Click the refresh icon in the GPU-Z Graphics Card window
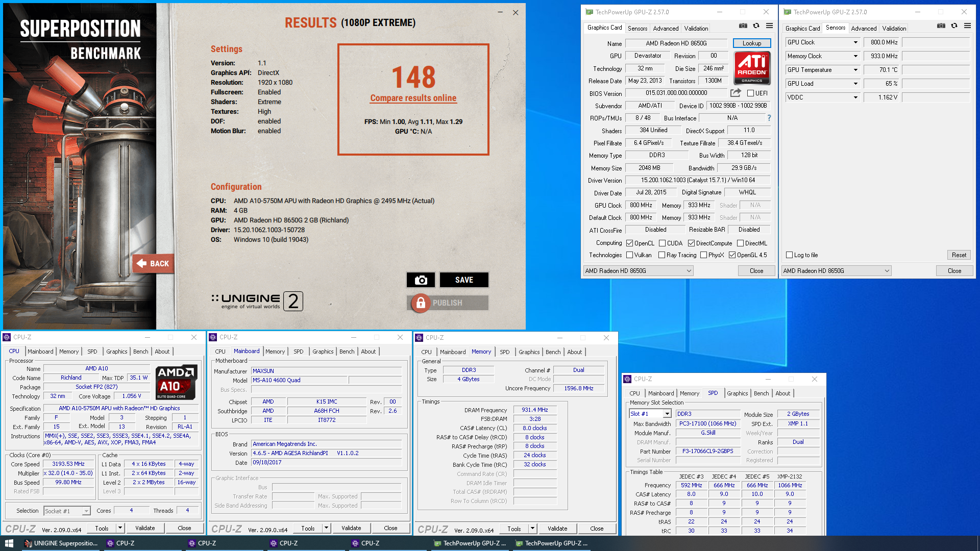This screenshot has width=980, height=551. tap(756, 26)
